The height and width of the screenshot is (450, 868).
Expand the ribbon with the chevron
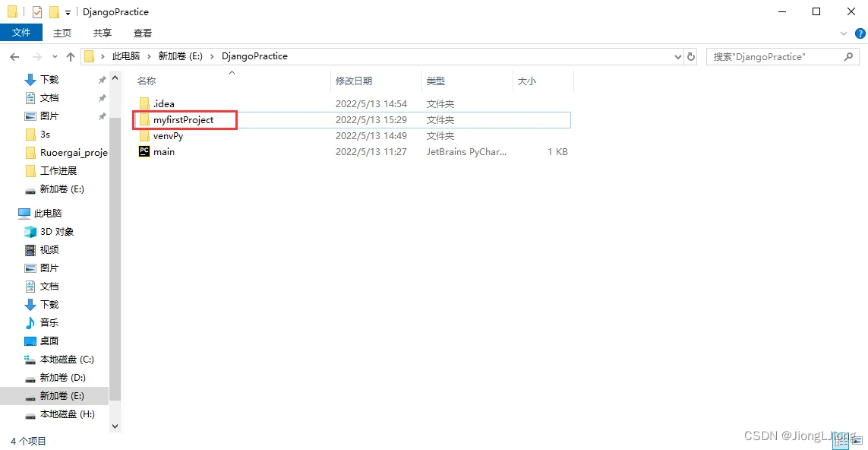coord(844,33)
